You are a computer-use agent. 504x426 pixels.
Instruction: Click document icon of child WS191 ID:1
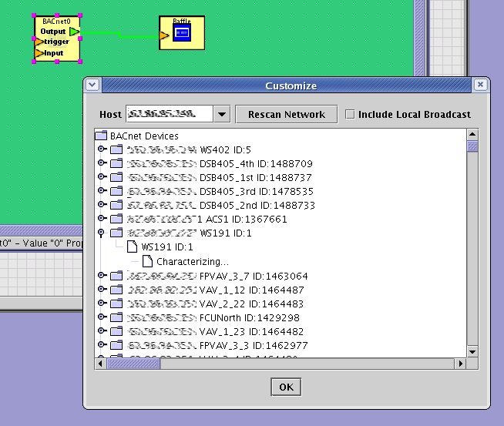click(x=132, y=247)
